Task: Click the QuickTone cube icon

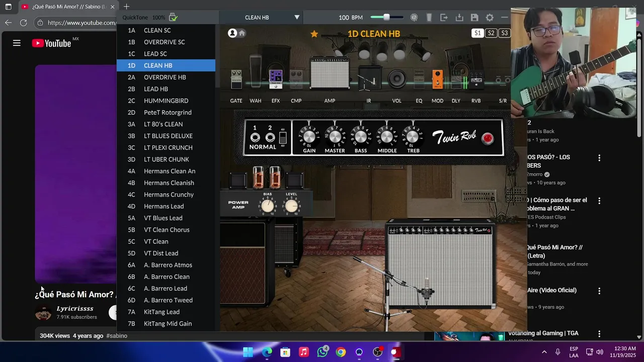Action: pos(173,18)
